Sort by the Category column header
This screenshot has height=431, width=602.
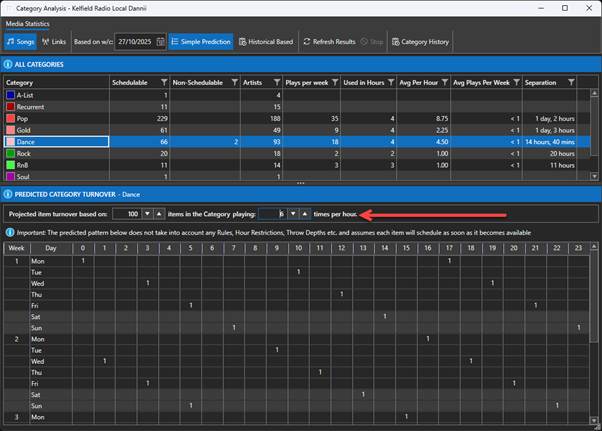pyautogui.click(x=56, y=83)
